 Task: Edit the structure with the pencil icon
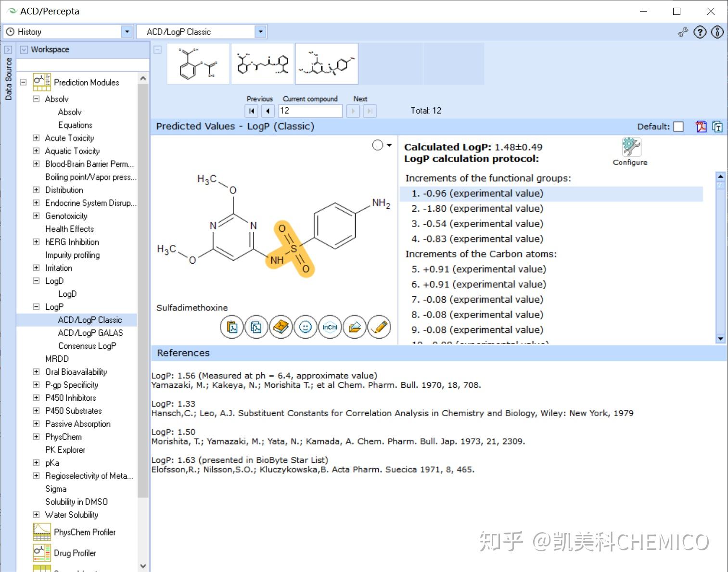tap(379, 327)
